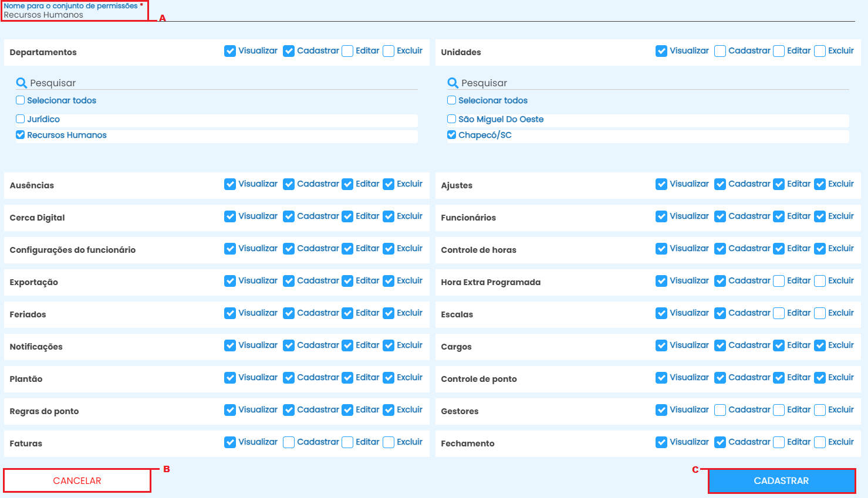Click the search icon under Unidades
The image size is (868, 498).
tap(453, 83)
